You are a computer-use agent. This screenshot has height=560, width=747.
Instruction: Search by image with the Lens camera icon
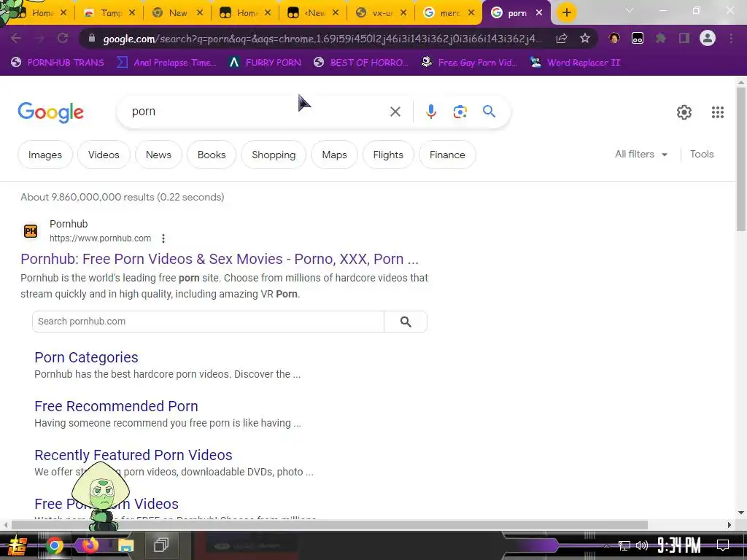(460, 112)
